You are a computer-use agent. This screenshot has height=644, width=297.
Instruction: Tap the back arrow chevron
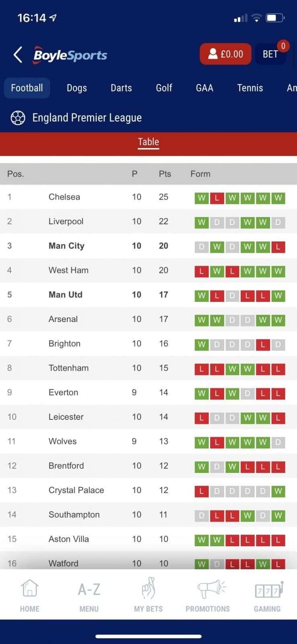[18, 55]
